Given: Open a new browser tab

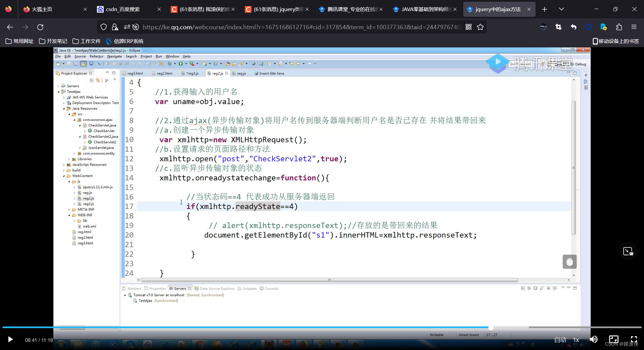Looking at the screenshot, I should click(544, 9).
